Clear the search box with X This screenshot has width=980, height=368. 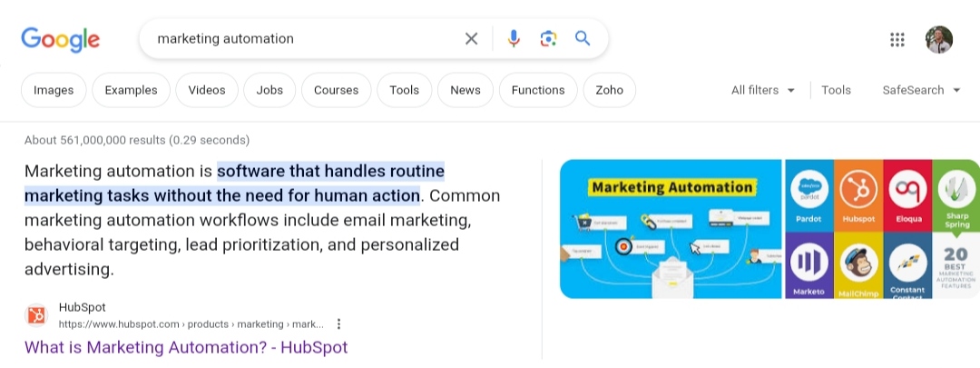click(471, 39)
